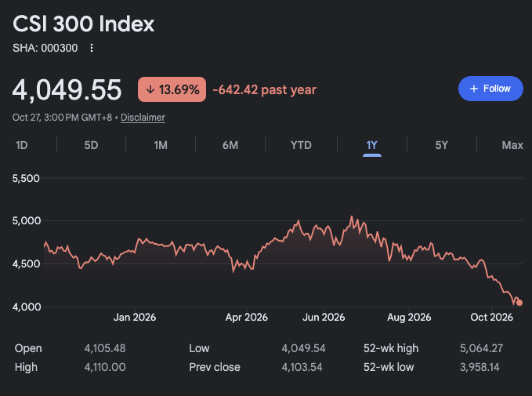Viewport: 532px width, 396px height.
Task: Click the Oct 27, 3:00 PM GMT+8 timestamp
Action: (62, 118)
